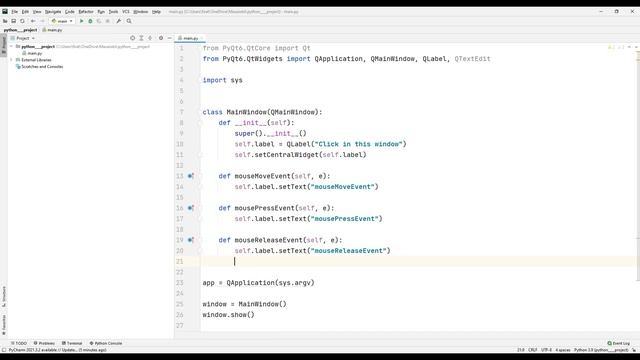Image resolution: width=640 pixels, height=360 pixels.
Task: Open the Project view selector dropdown
Action: pyautogui.click(x=23, y=38)
